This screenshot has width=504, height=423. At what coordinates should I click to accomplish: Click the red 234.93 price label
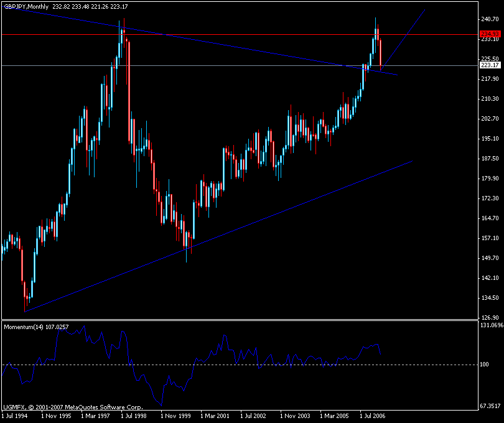pos(490,34)
